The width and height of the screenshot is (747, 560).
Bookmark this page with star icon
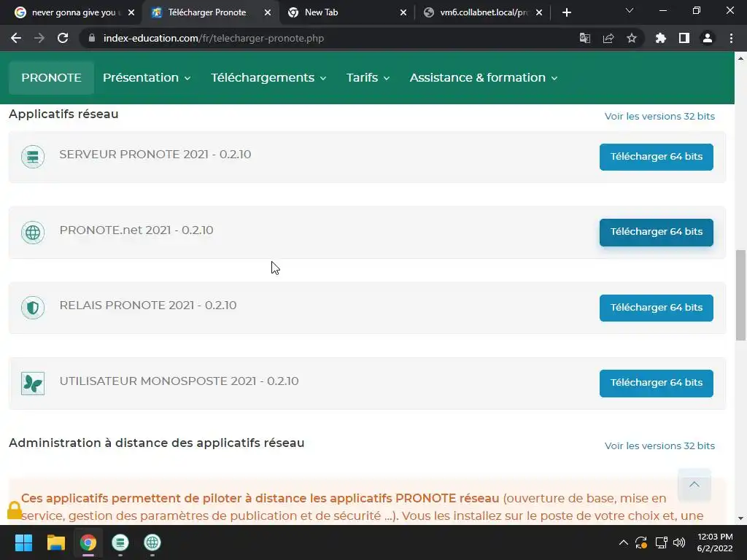pyautogui.click(x=632, y=38)
